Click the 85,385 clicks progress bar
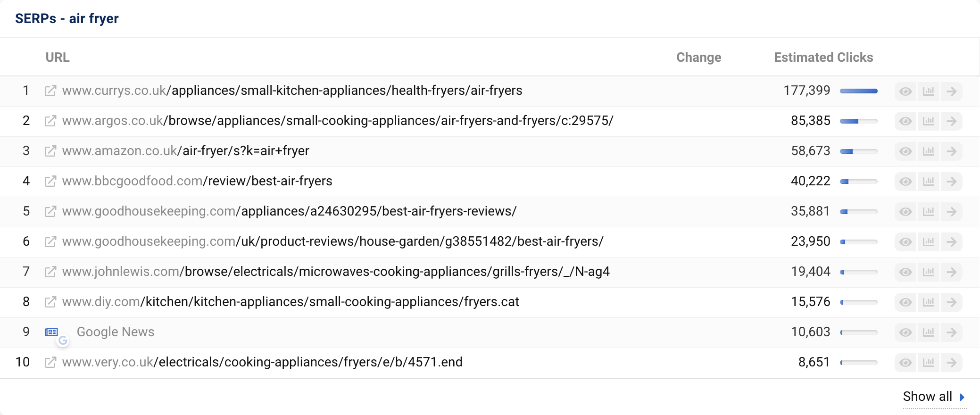The image size is (980, 415). pos(859,121)
